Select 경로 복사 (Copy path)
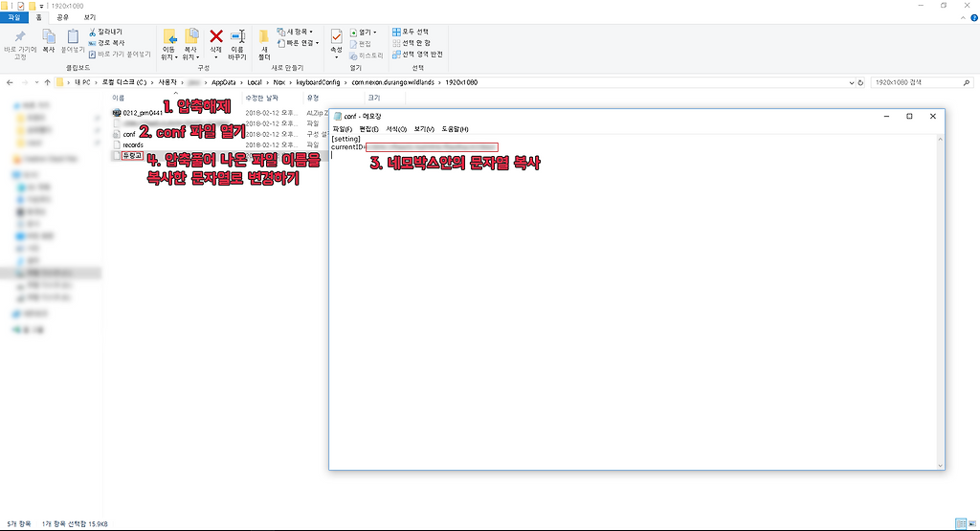Image resolution: width=980 pixels, height=531 pixels. (x=106, y=43)
